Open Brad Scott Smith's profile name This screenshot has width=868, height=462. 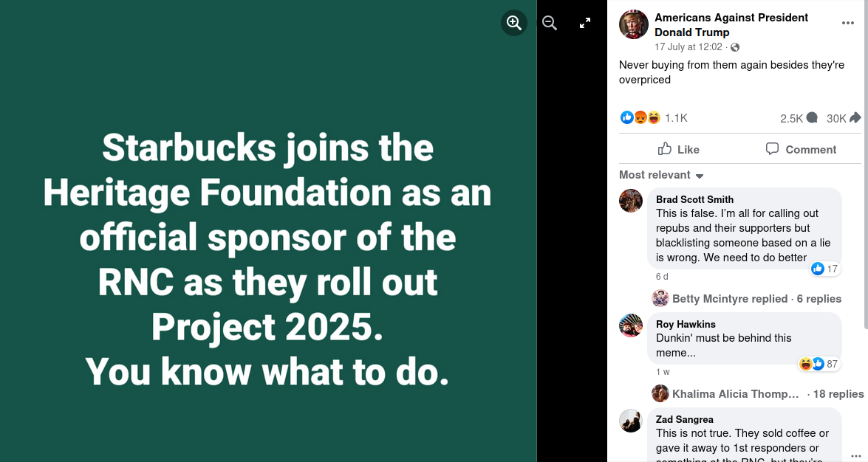694,199
